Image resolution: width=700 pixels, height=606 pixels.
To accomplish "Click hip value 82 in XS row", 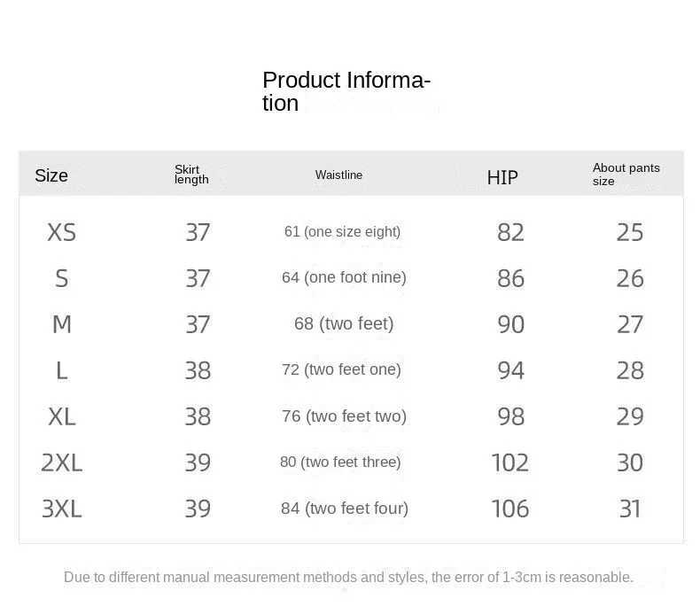I will (x=511, y=232).
